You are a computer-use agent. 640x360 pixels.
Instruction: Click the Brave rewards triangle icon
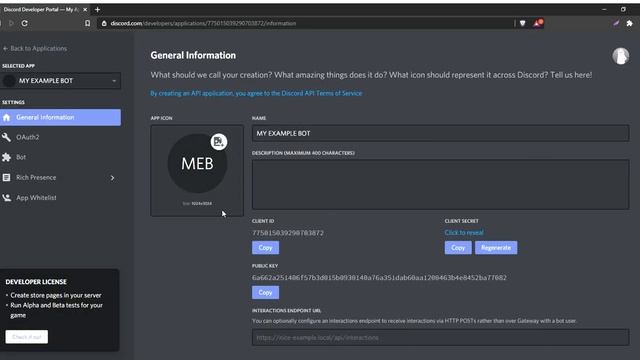538,23
